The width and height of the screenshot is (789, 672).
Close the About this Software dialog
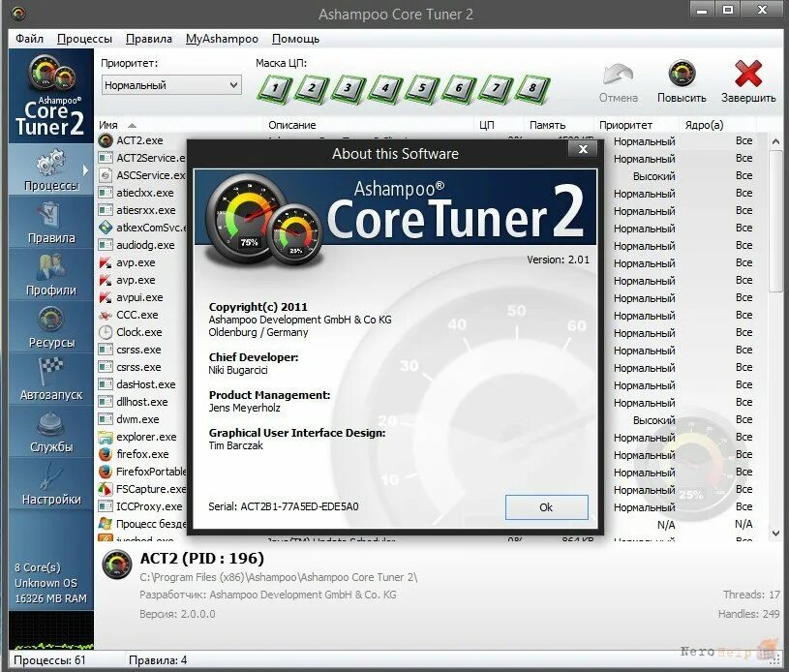(x=583, y=149)
